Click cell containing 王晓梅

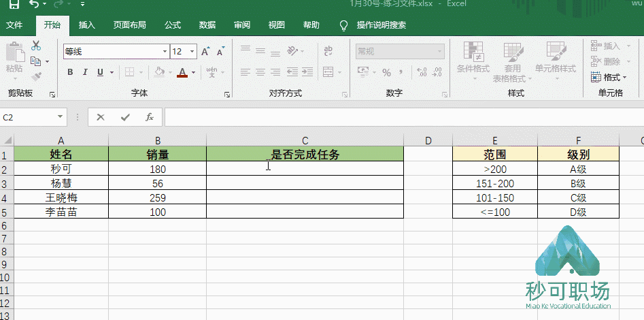tap(61, 198)
